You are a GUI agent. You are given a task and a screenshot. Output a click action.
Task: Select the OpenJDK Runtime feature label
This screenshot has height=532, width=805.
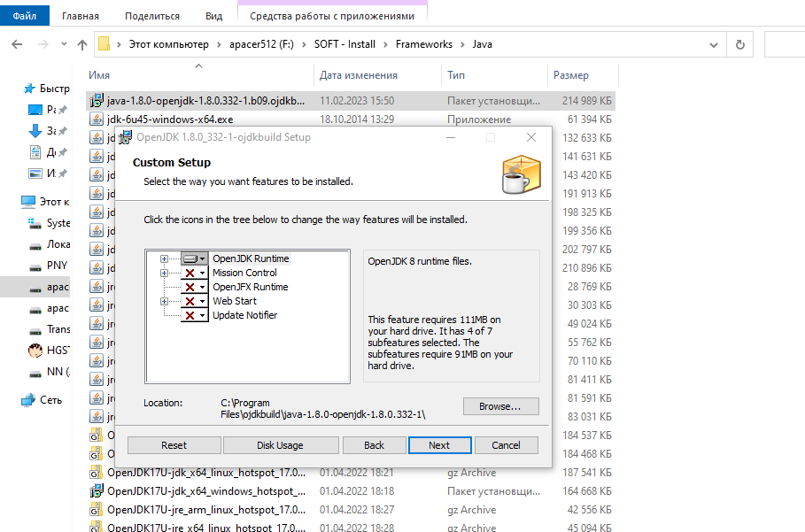tap(251, 258)
